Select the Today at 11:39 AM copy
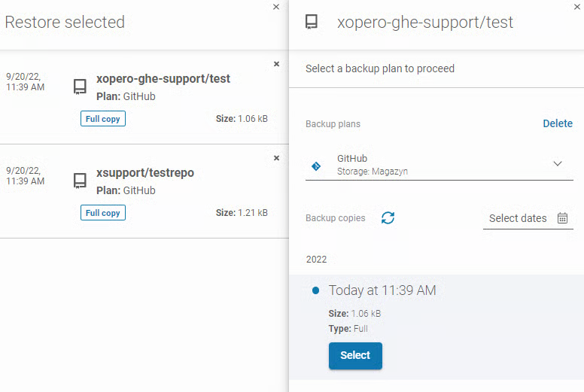This screenshot has height=392, width=584. [355, 356]
